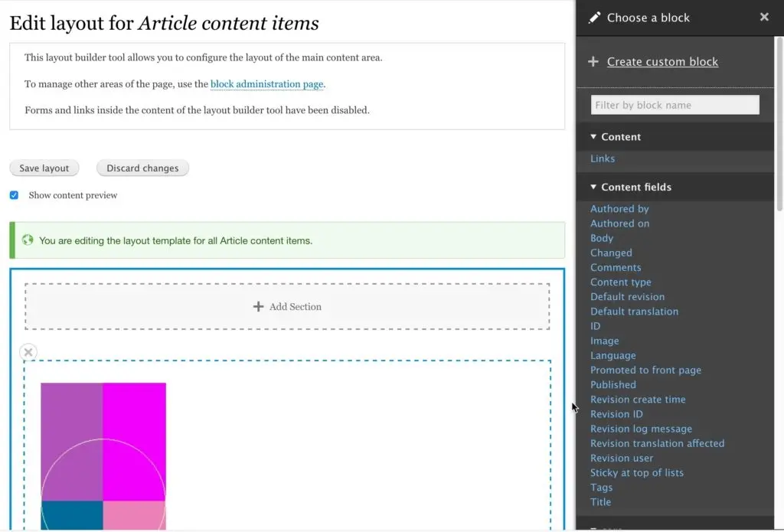Discard changes to the layout
Viewport: 784px width, 532px height.
click(142, 168)
